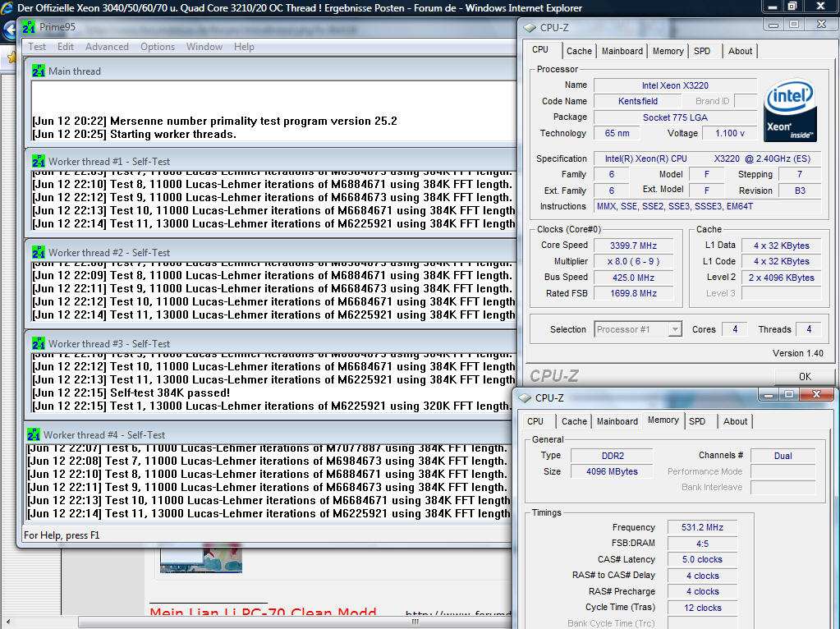Screen dimensions: 840x629
Task: Click the Multiplier x 8.0 value
Action: coord(633,261)
